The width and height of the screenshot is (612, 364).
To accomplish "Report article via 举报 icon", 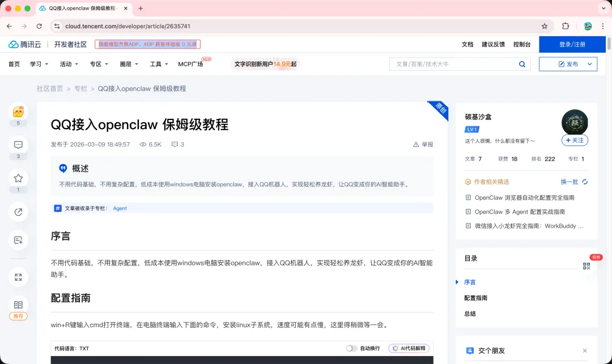I will tap(423, 144).
